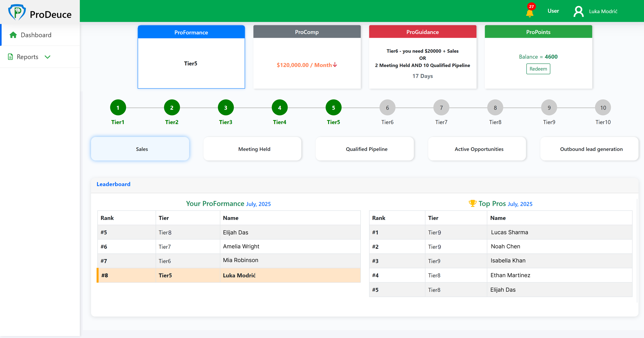Select Tier10 on the progress tracker
The image size is (644, 338).
point(603,108)
